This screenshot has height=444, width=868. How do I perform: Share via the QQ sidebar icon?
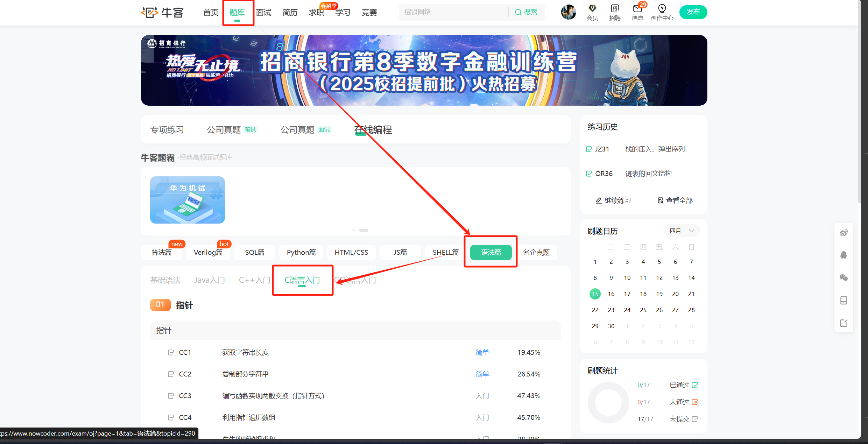(844, 255)
